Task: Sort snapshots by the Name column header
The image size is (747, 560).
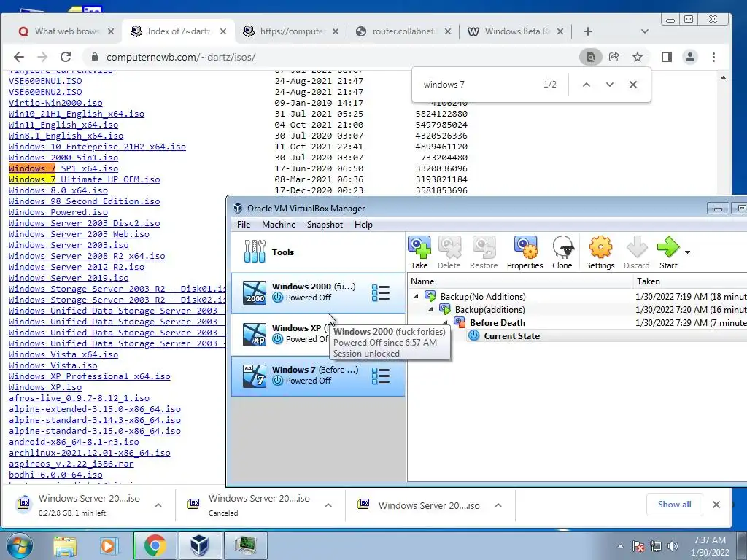Action: pyautogui.click(x=520, y=281)
